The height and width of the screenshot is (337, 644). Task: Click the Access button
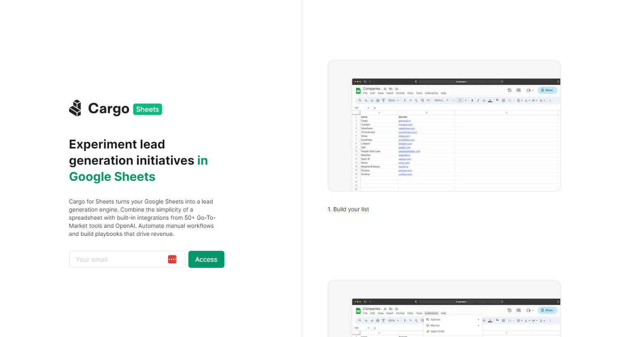tap(206, 259)
